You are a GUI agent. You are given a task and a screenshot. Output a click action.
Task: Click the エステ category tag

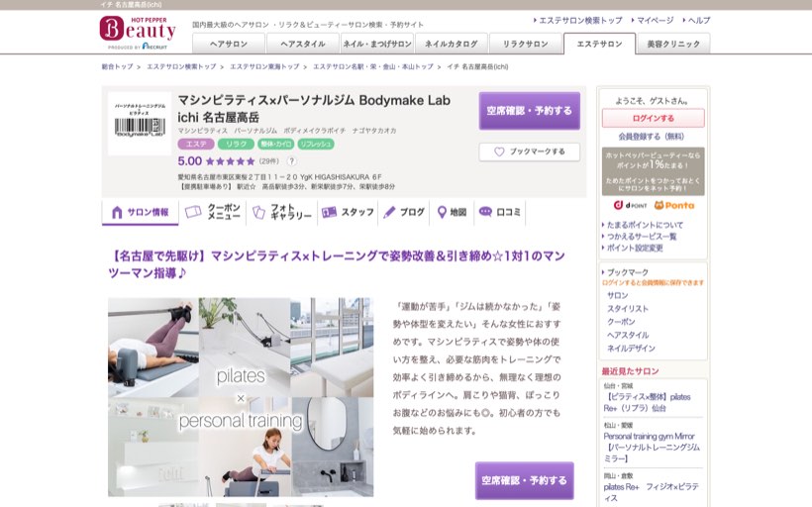coord(196,144)
